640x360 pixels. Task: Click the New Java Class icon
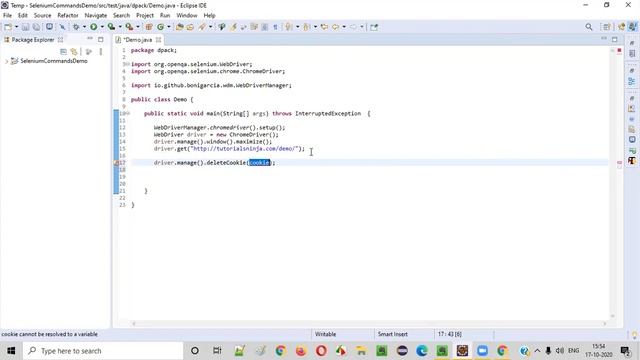[160, 27]
